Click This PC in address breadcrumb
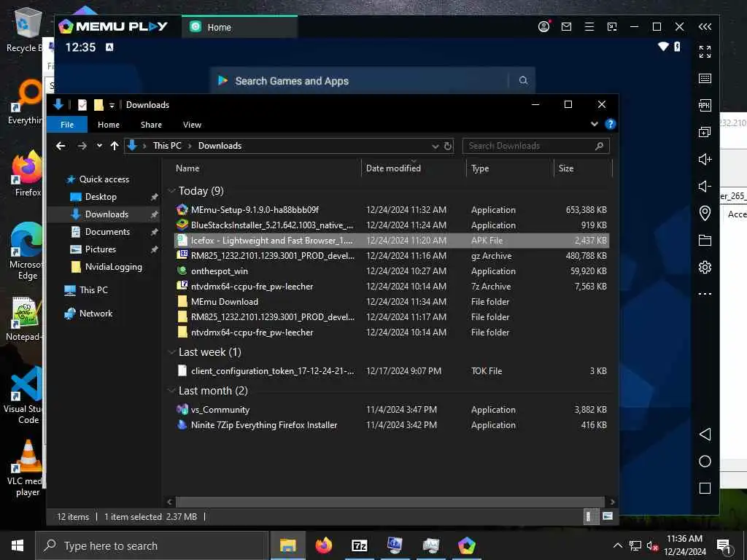Screen dimensions: 747x560 click(167, 146)
